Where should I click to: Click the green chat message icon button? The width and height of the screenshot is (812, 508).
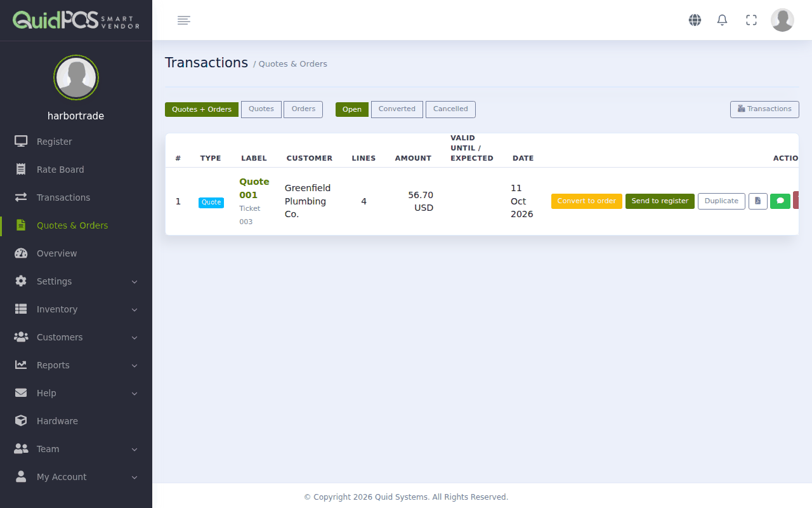pos(780,201)
